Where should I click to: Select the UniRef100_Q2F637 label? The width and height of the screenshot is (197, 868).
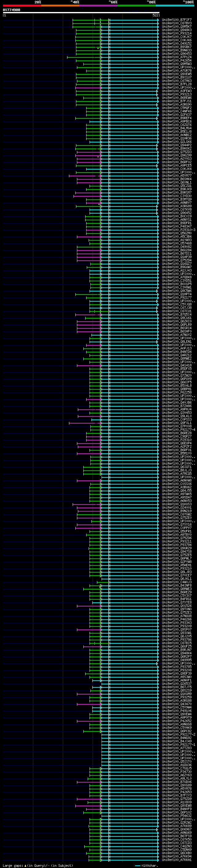click(176, 115)
